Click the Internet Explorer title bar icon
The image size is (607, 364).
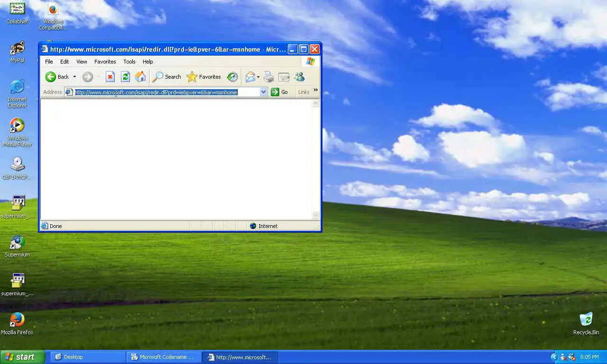[x=45, y=49]
